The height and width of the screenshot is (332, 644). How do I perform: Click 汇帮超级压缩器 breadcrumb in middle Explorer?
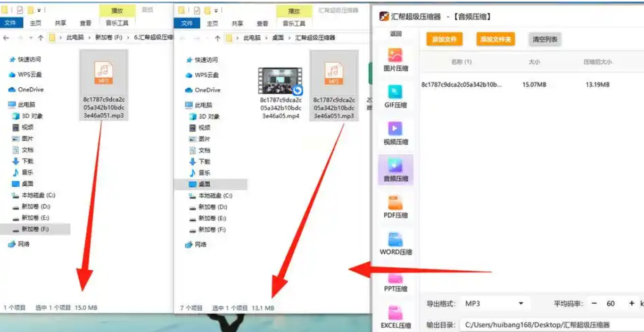(x=315, y=38)
